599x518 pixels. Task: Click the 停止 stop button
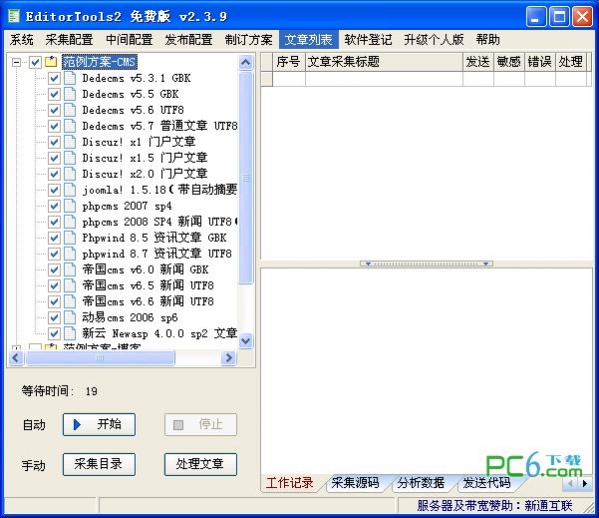pyautogui.click(x=201, y=424)
